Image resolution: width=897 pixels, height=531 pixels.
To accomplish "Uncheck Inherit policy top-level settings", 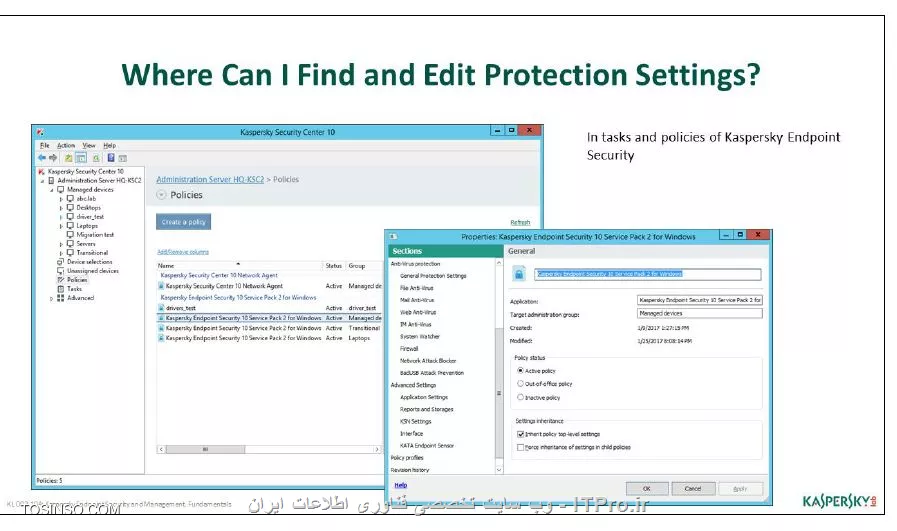I will click(x=521, y=434).
